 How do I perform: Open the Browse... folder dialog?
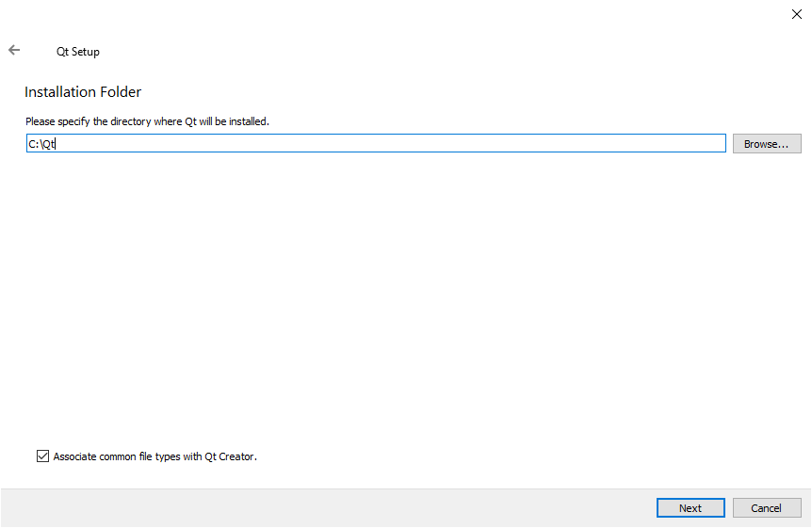pos(767,144)
